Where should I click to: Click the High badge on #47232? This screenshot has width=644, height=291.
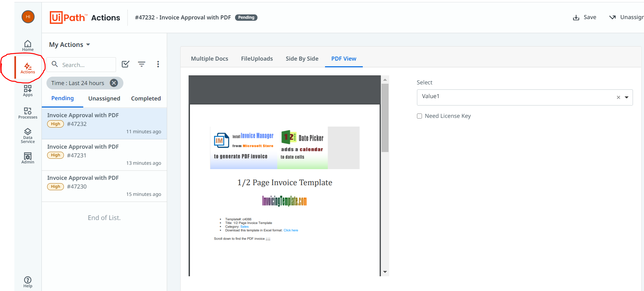point(56,124)
